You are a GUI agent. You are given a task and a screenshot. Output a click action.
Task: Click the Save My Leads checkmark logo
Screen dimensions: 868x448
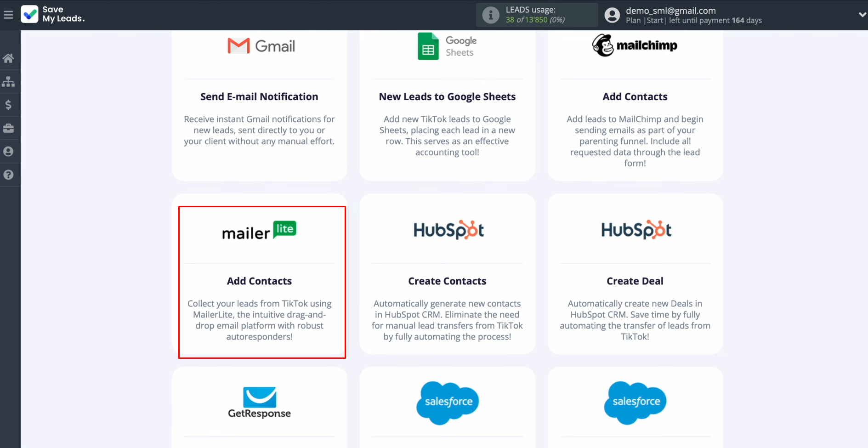[30, 14]
